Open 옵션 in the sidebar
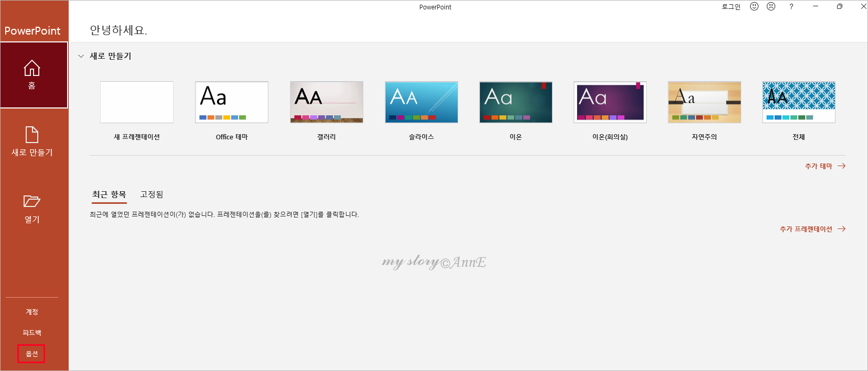The width and height of the screenshot is (868, 371). 31,354
